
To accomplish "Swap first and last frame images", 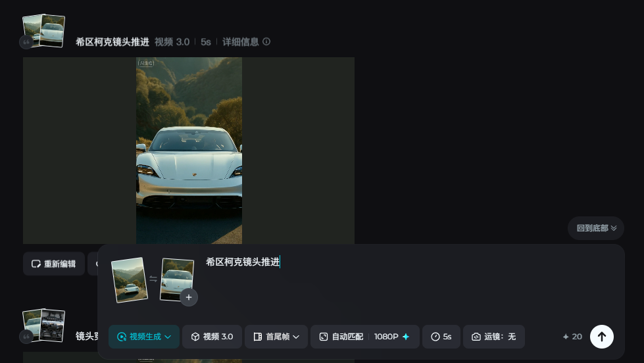I will tap(153, 279).
